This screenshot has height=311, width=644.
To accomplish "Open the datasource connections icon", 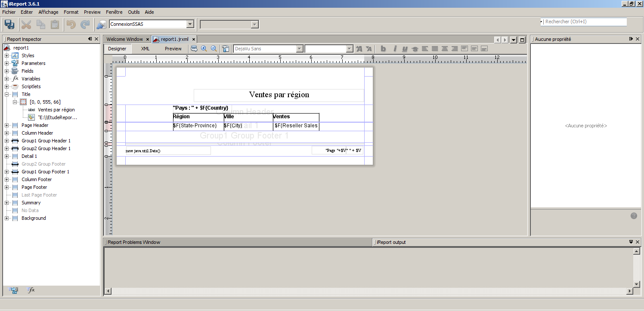I will coord(102,25).
